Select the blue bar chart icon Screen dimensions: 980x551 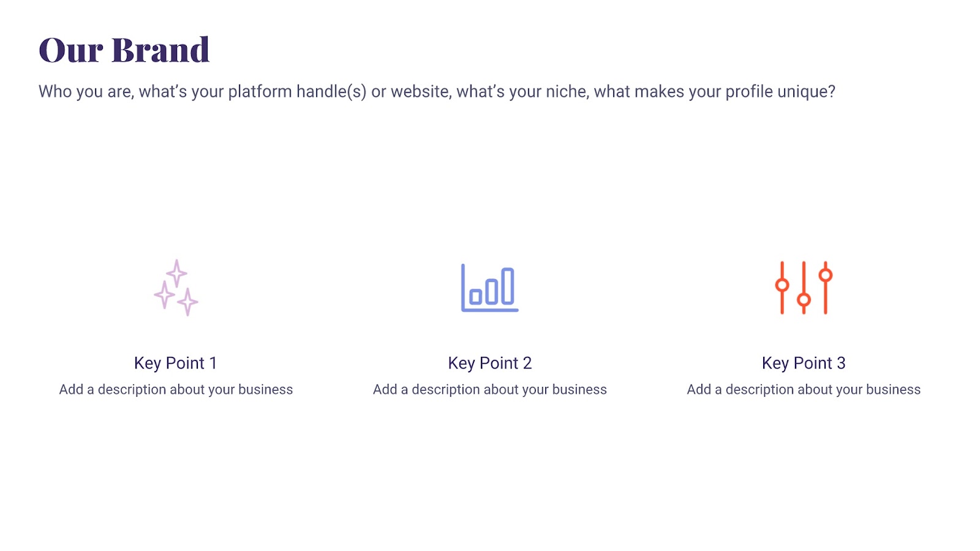click(489, 288)
